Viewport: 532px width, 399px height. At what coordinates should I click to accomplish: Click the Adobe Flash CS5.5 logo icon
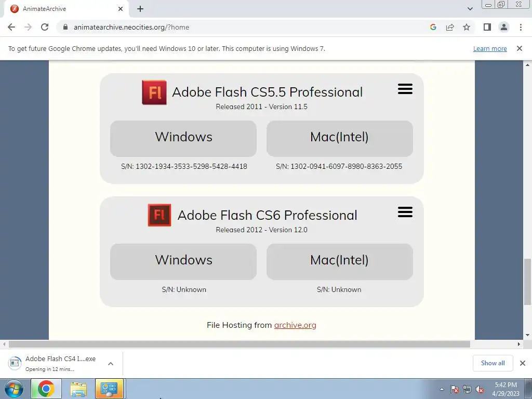point(154,92)
